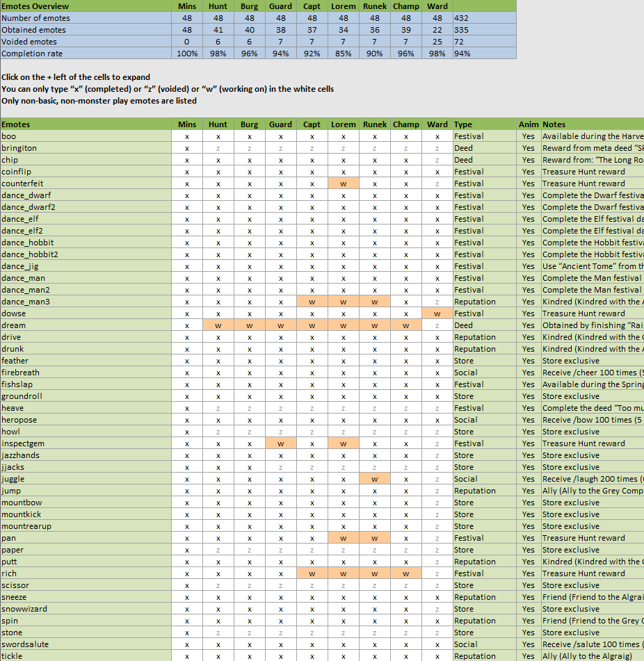Select heave's note 'Complete the deed "Too mu'

pos(593,407)
